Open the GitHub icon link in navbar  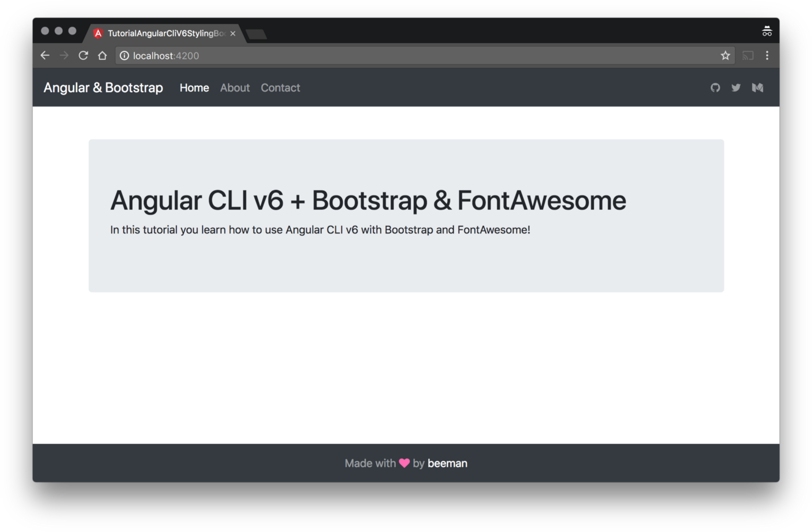(x=715, y=88)
